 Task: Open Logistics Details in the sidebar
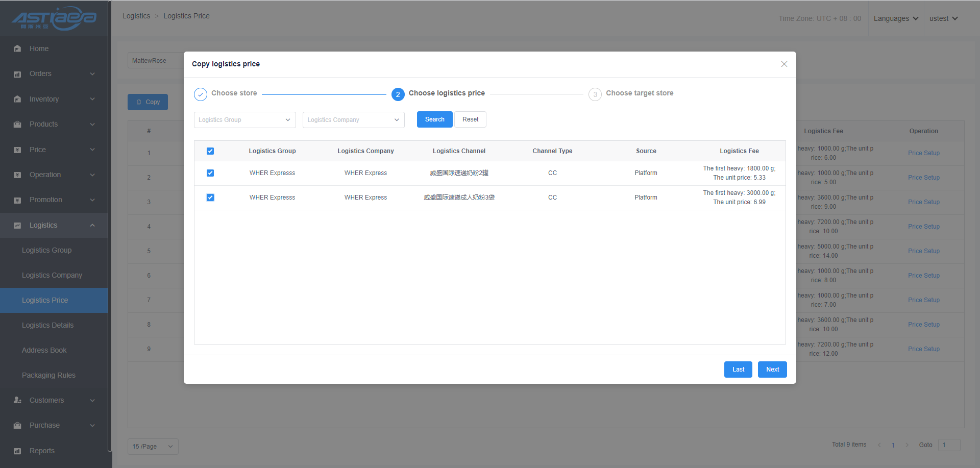(x=47, y=325)
